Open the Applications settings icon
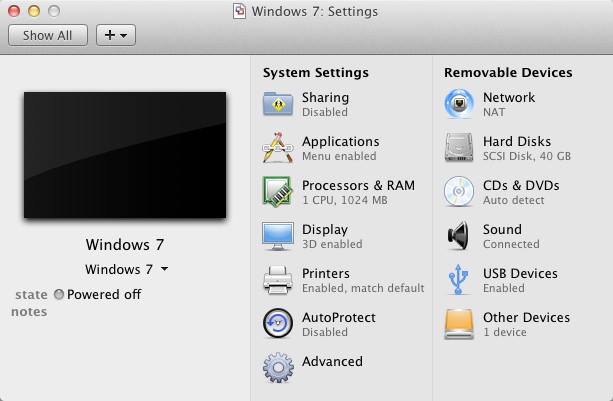The image size is (613, 401). (278, 148)
